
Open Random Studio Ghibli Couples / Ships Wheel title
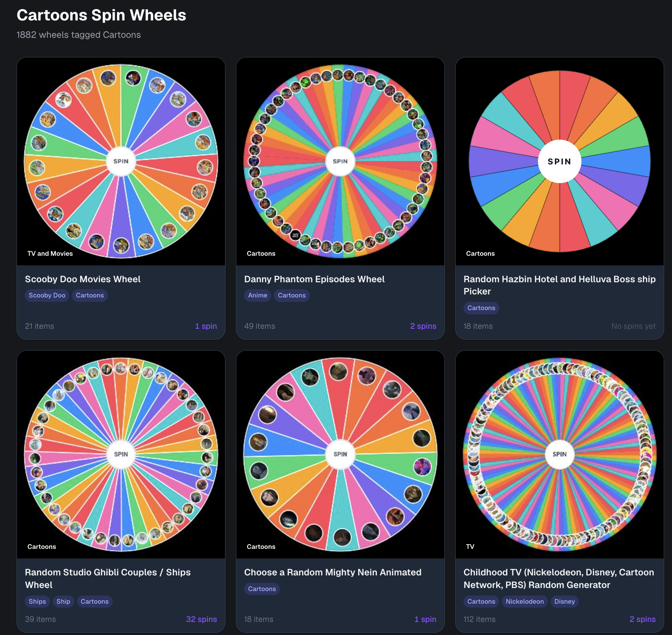click(x=108, y=578)
